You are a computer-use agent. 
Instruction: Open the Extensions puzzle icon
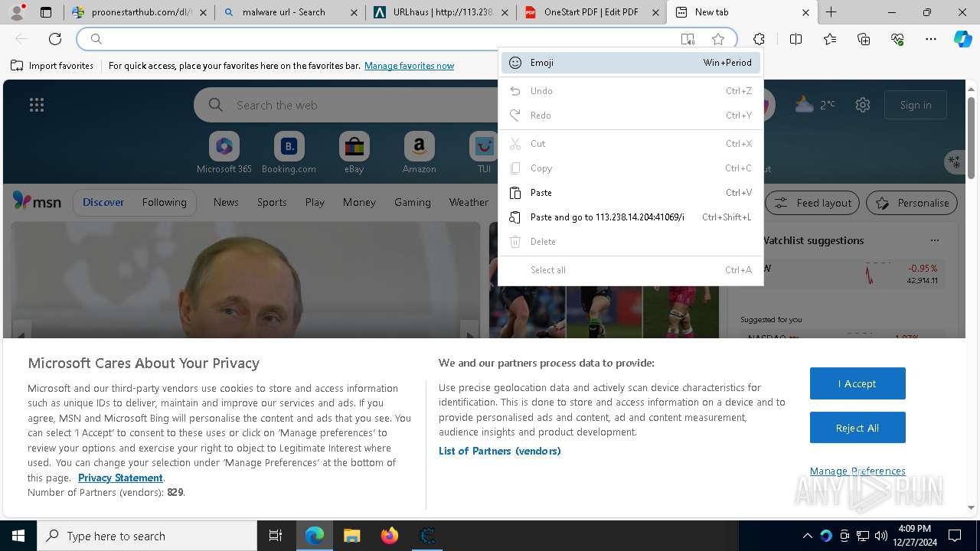click(x=759, y=39)
